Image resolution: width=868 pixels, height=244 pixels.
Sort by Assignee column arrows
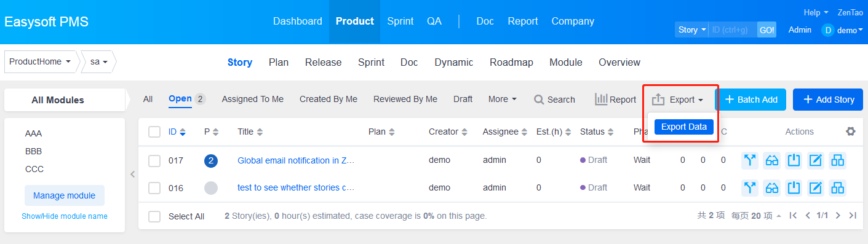click(x=524, y=132)
